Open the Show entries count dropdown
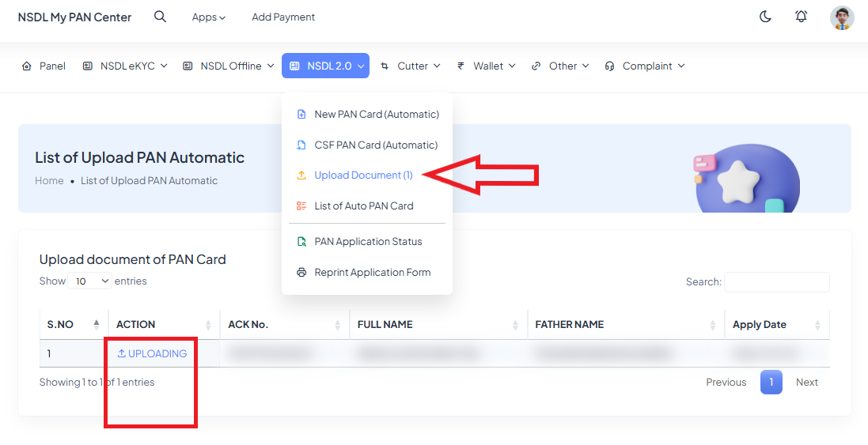 click(x=89, y=281)
